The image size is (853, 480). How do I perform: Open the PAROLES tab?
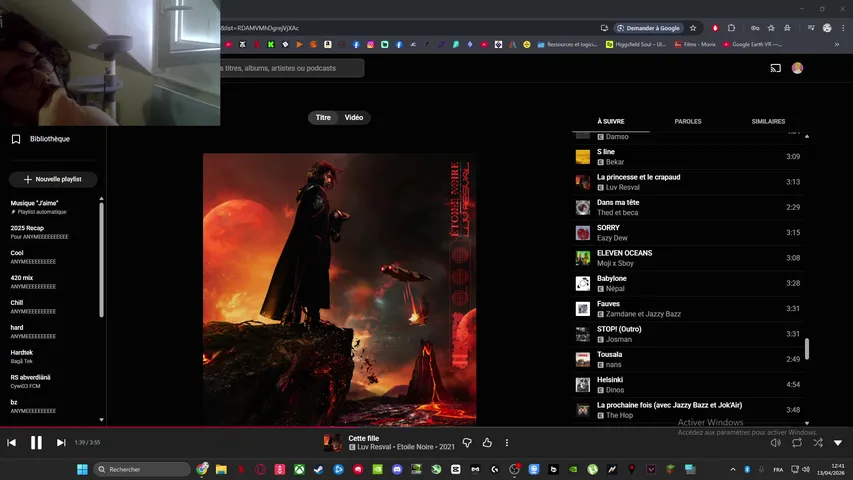tap(688, 121)
